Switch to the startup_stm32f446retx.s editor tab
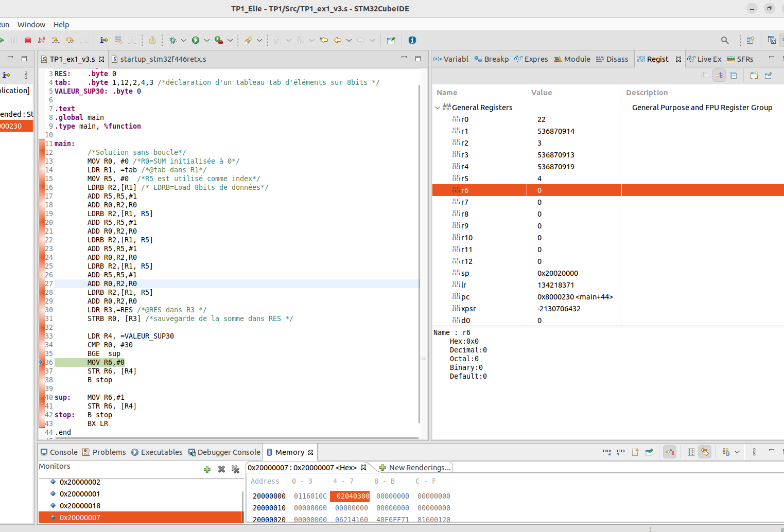The image size is (784, 532). (x=163, y=59)
